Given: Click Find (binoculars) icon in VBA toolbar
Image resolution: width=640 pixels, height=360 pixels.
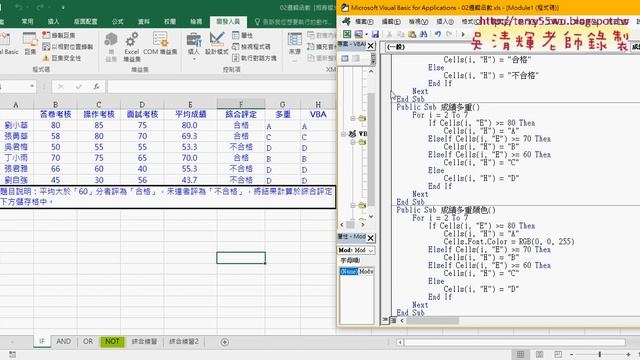Looking at the screenshot, I should coord(424,34).
